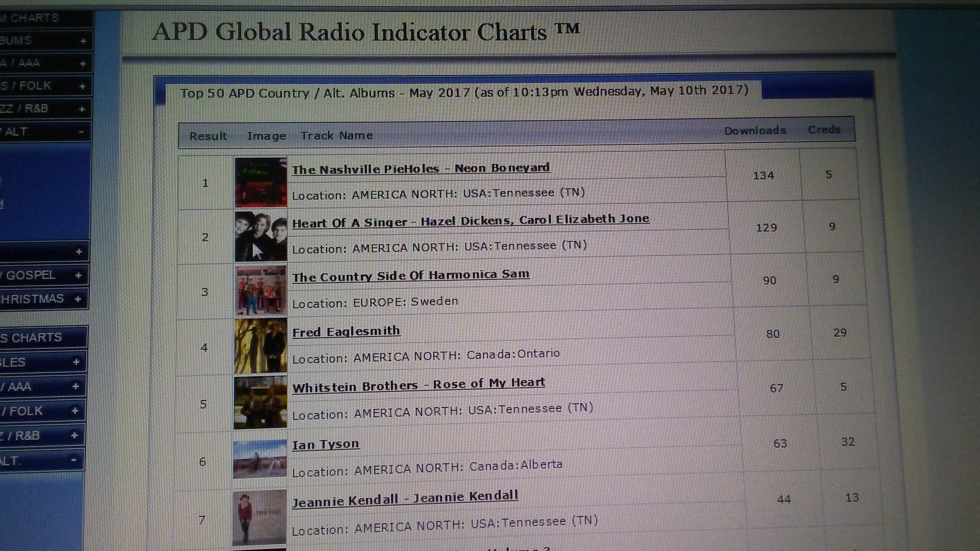Sort by Downloads column header

pos(755,131)
